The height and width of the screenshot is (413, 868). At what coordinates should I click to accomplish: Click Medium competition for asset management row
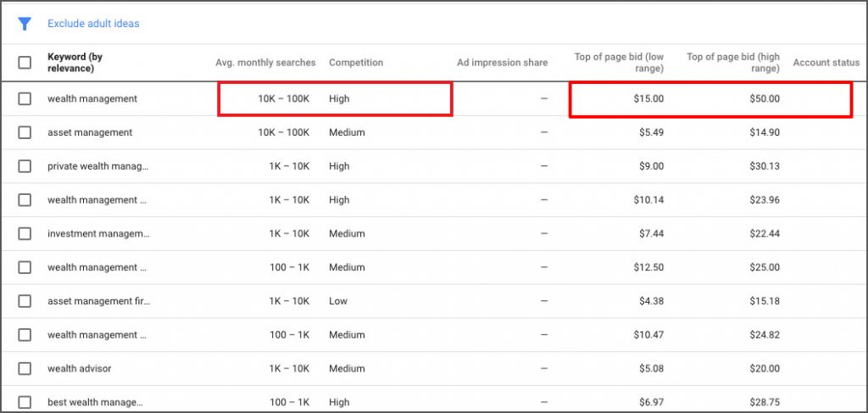pyautogui.click(x=347, y=132)
